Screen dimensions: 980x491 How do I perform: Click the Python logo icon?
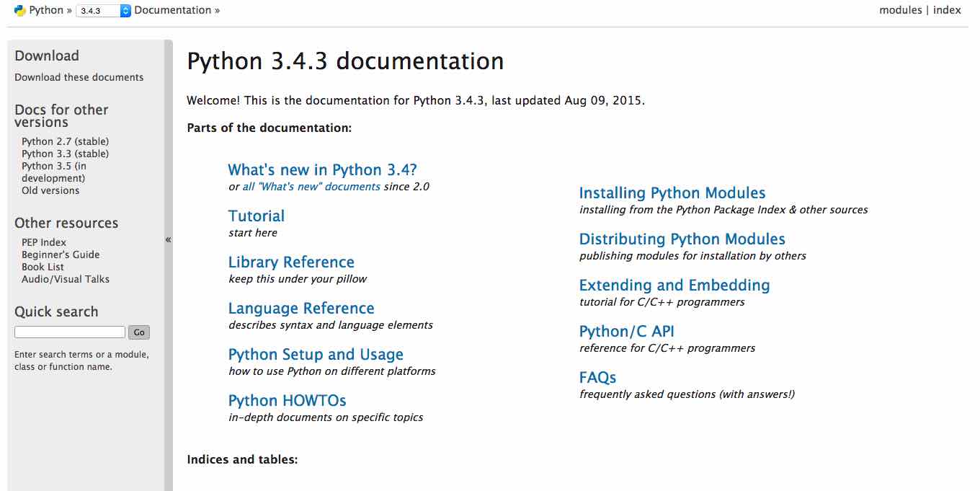coord(20,11)
